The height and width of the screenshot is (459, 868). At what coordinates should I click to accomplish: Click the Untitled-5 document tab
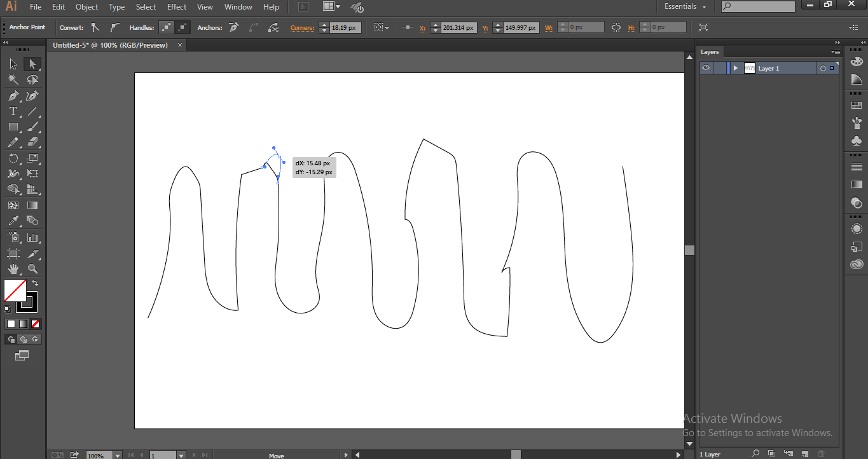111,45
